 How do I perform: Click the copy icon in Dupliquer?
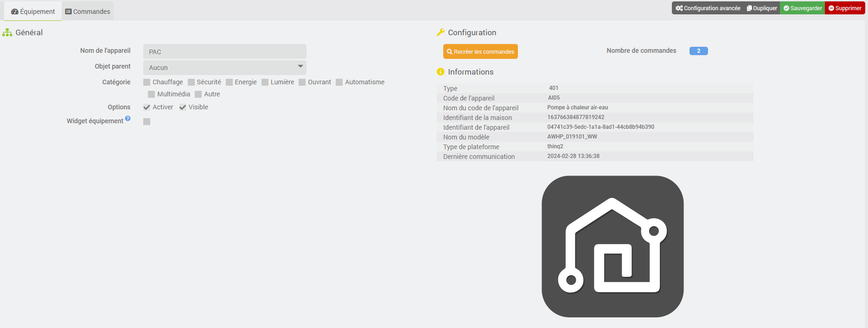[749, 8]
